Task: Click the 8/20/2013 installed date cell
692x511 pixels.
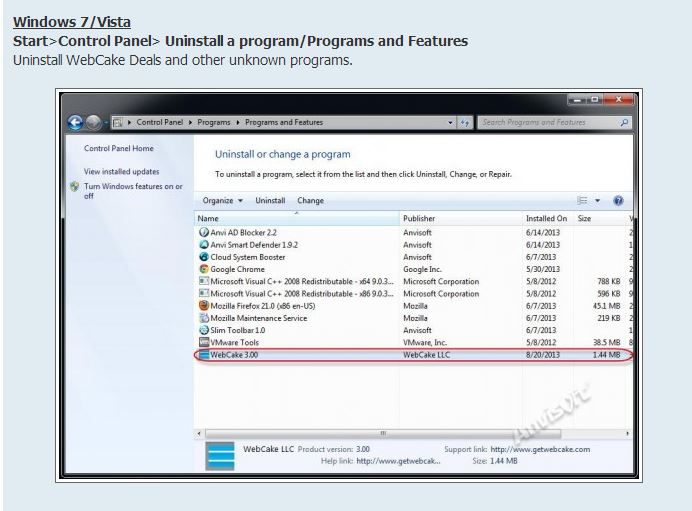Action: click(x=543, y=355)
